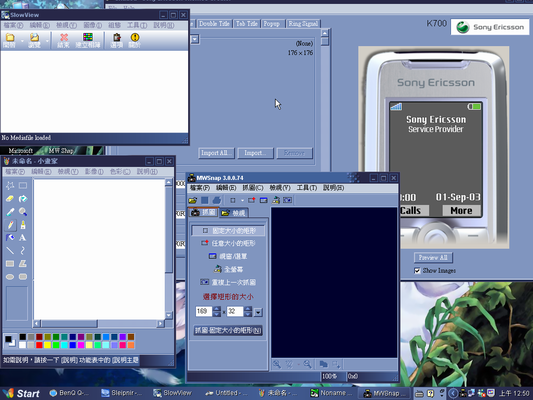The width and height of the screenshot is (533, 400).
Task: Select any size rectangle mode in MWSnap
Action: [x=228, y=243]
